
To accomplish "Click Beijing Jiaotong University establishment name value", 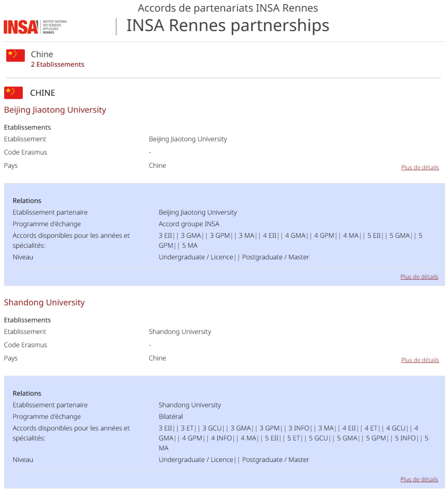I will point(187,139).
